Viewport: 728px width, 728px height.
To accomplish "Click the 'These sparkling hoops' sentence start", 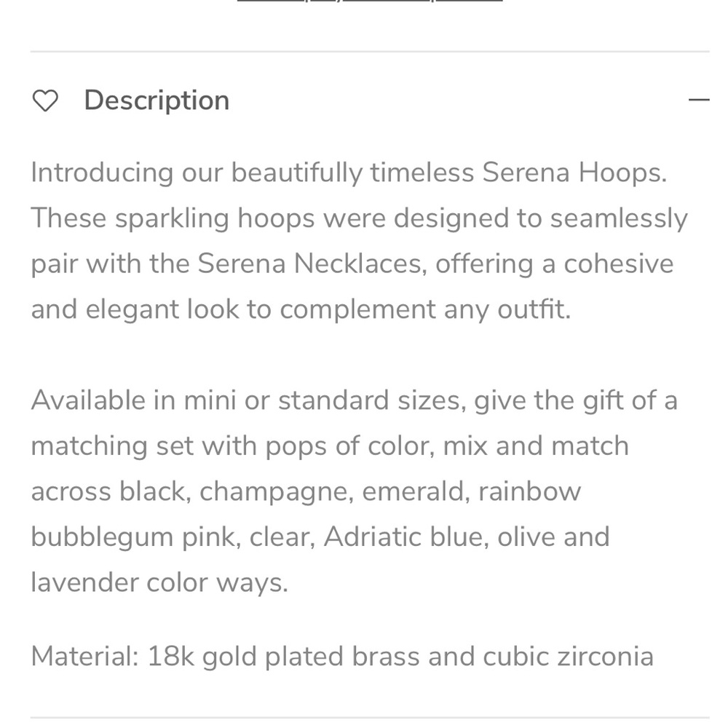I will coord(173,218).
